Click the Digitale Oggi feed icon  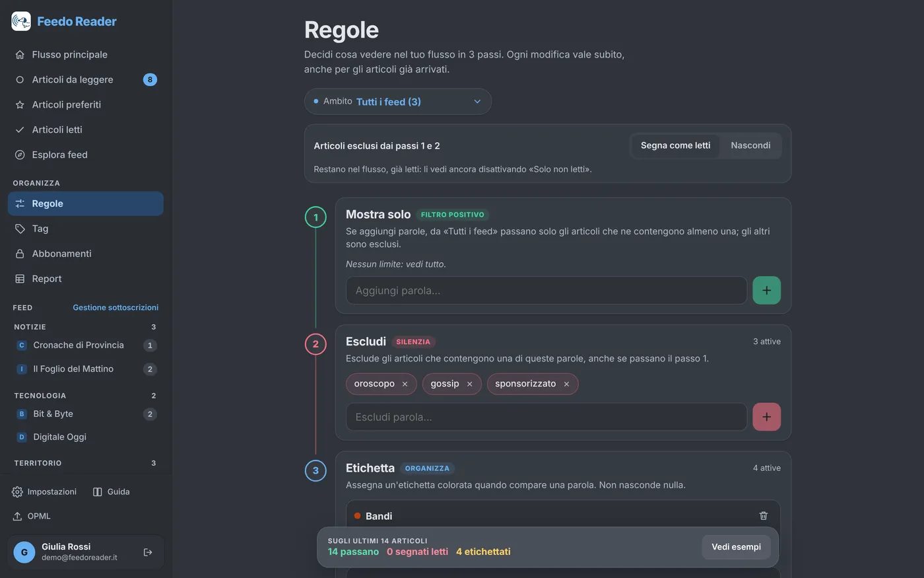coord(22,437)
